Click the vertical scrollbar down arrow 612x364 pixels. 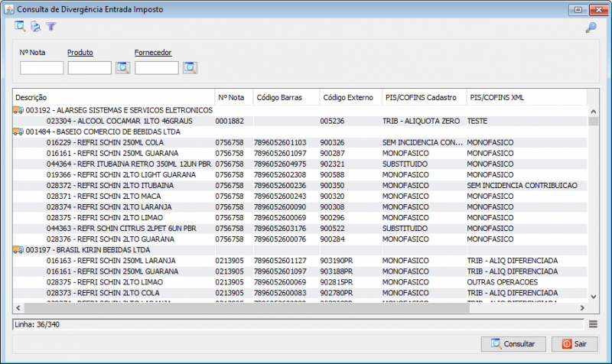[594, 297]
